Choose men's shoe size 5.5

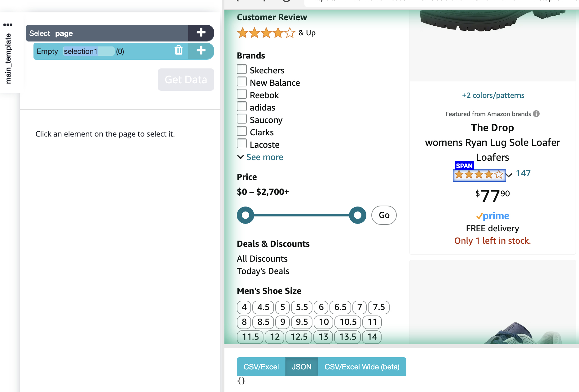tap(302, 307)
